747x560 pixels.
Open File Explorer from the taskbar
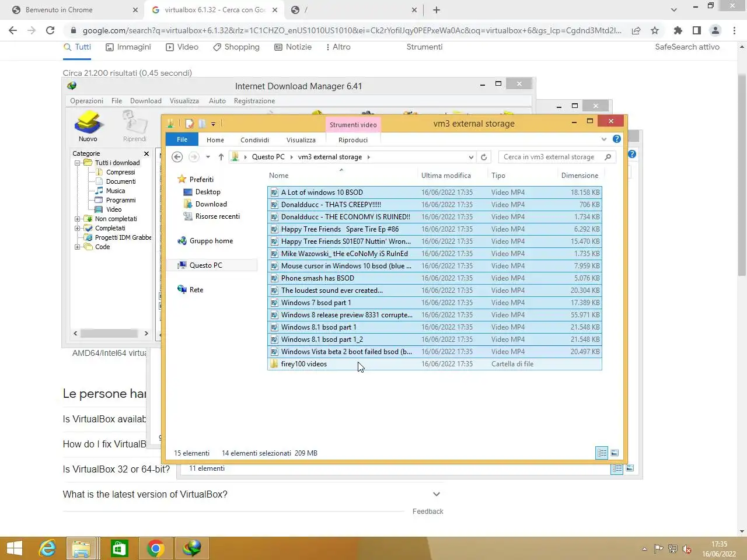point(81,548)
